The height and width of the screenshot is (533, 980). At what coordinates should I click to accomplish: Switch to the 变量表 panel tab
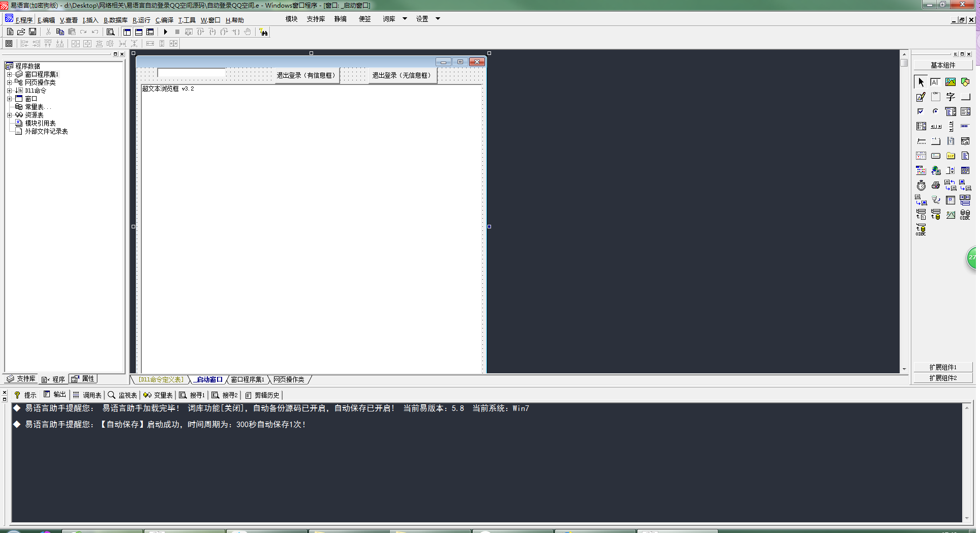pos(158,395)
